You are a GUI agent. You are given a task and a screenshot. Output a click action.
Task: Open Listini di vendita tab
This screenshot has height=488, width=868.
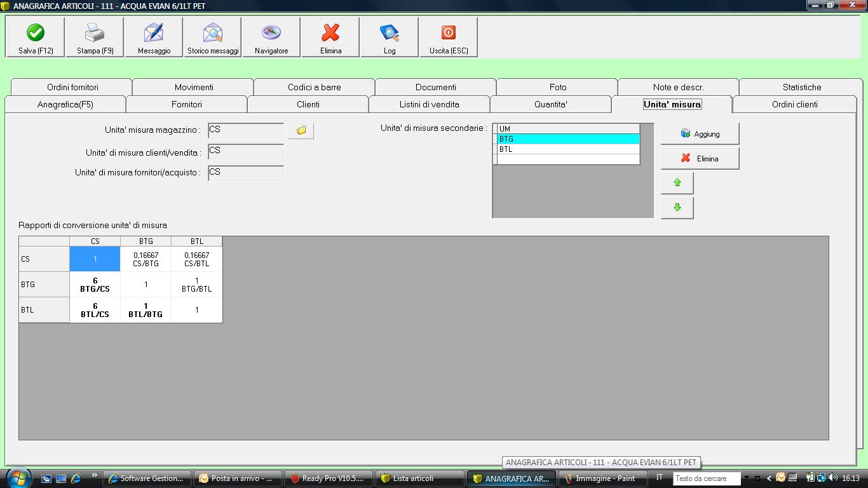click(x=429, y=104)
